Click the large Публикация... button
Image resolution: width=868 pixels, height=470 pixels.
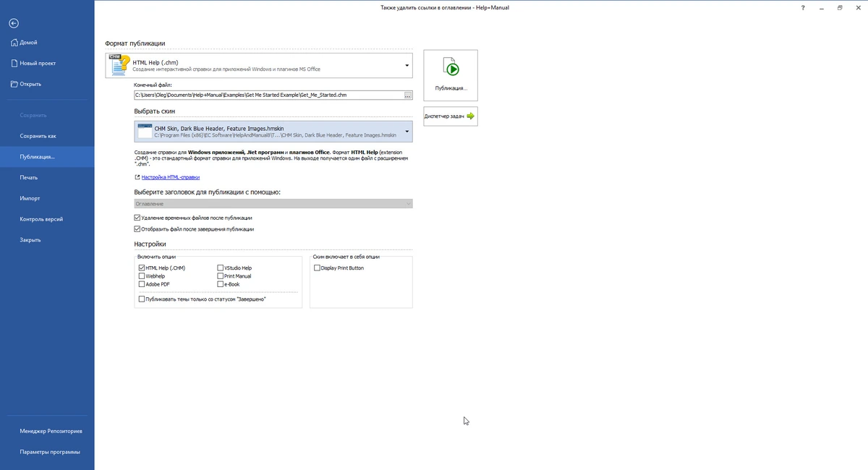coord(451,75)
